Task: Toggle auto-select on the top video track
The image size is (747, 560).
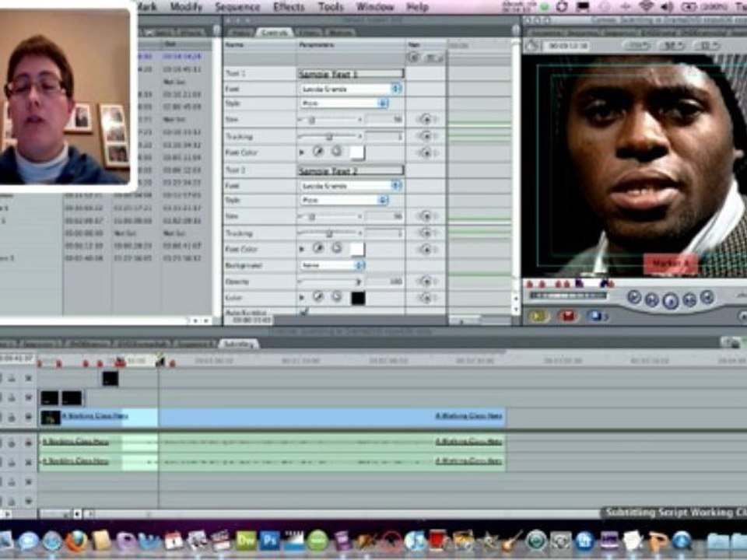Action: 29,378
